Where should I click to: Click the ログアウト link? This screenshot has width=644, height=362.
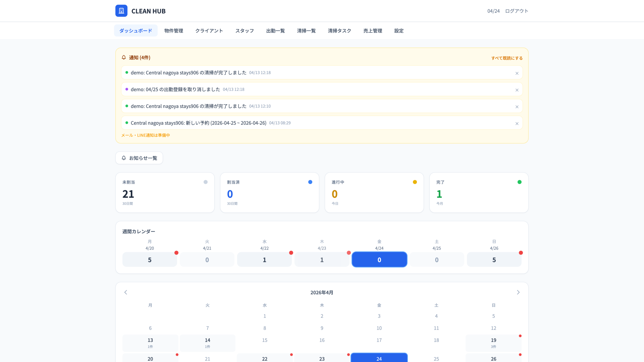click(x=517, y=11)
